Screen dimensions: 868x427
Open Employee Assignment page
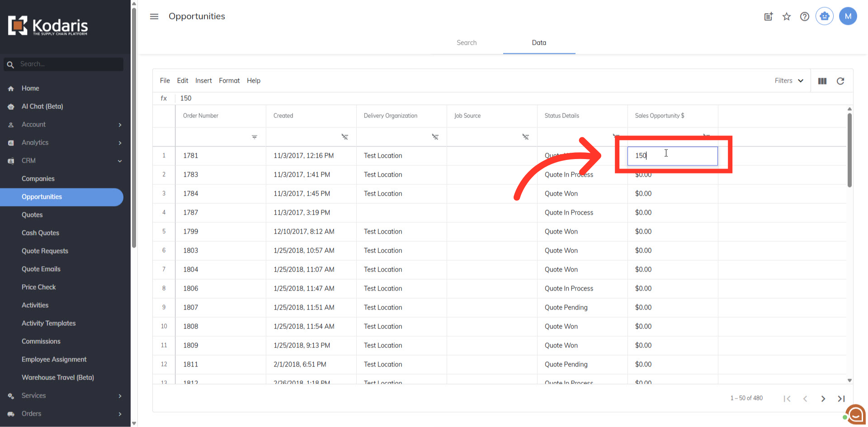(54, 359)
